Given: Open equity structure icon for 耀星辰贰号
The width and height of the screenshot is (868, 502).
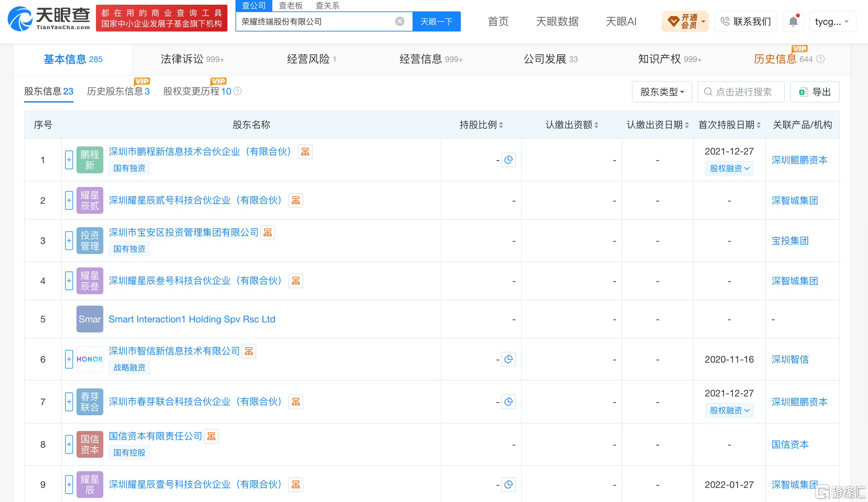Looking at the screenshot, I should (295, 201).
